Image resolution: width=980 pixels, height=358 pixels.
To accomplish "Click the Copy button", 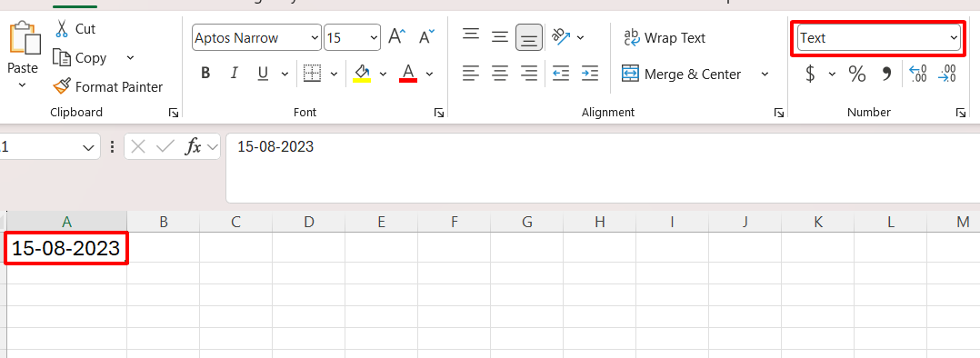I will tap(79, 58).
